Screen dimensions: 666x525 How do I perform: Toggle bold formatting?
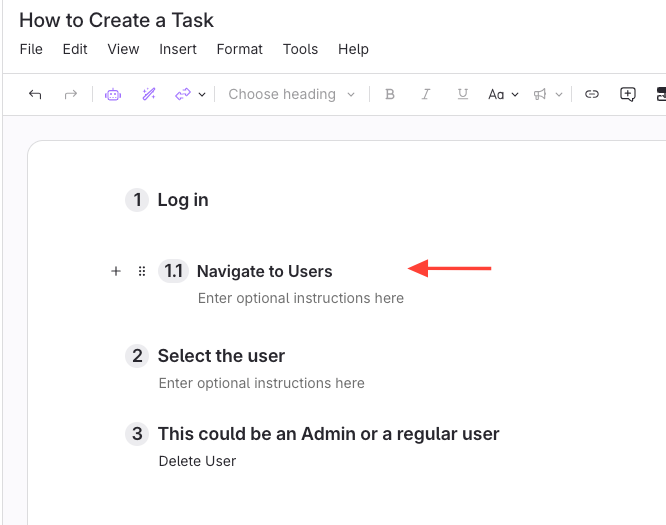(x=390, y=94)
